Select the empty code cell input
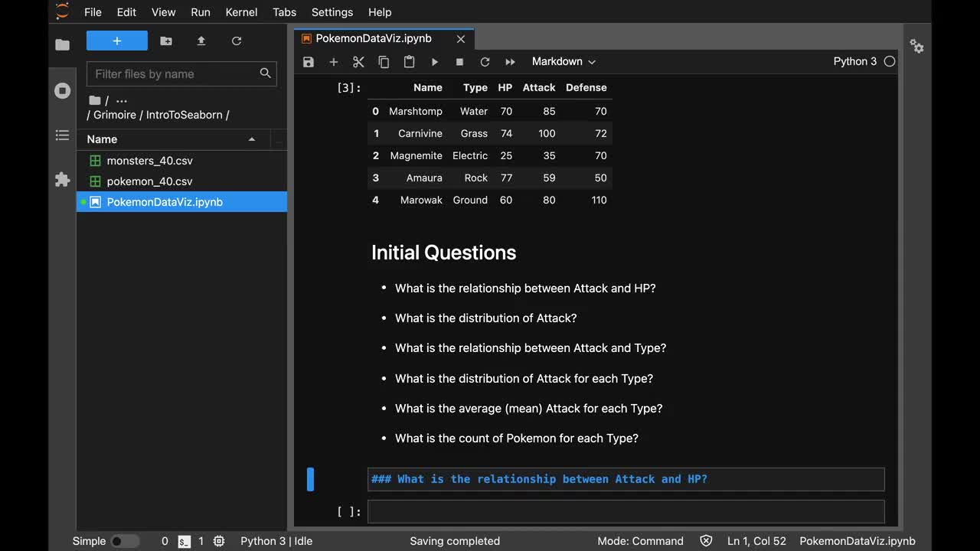The width and height of the screenshot is (980, 551). 626,511
